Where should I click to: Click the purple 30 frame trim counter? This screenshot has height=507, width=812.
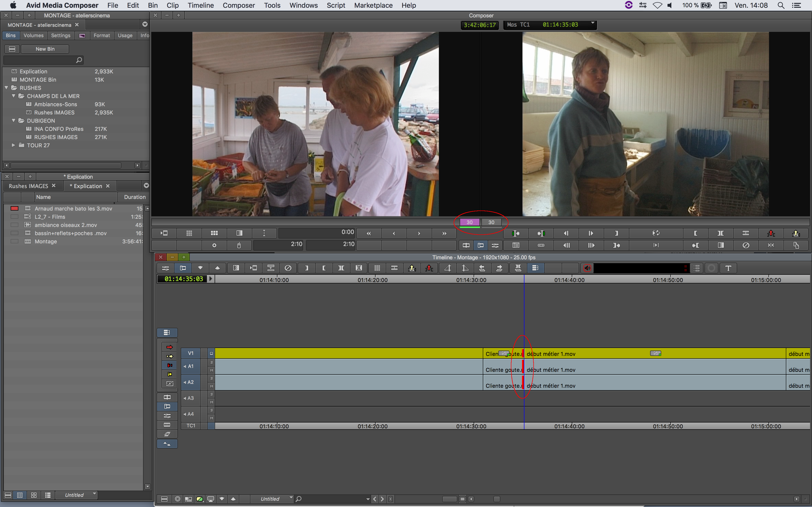[x=469, y=222]
